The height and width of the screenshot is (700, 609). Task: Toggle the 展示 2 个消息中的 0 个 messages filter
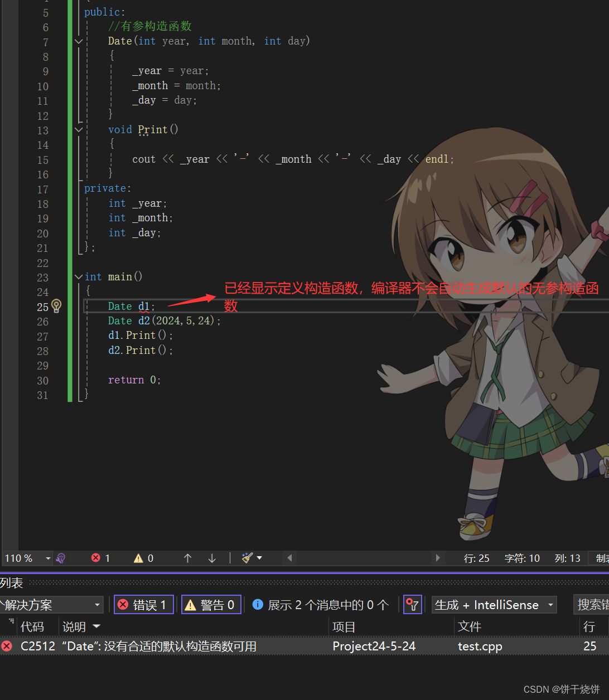(x=321, y=605)
